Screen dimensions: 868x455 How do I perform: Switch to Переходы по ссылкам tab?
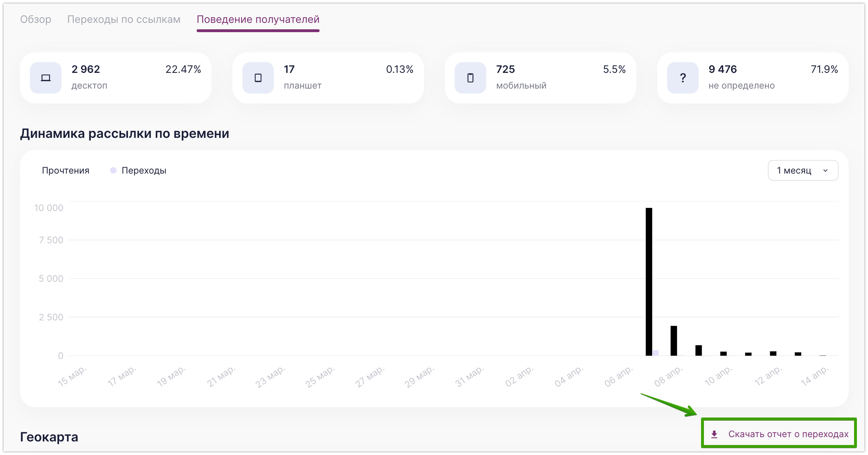tap(124, 19)
